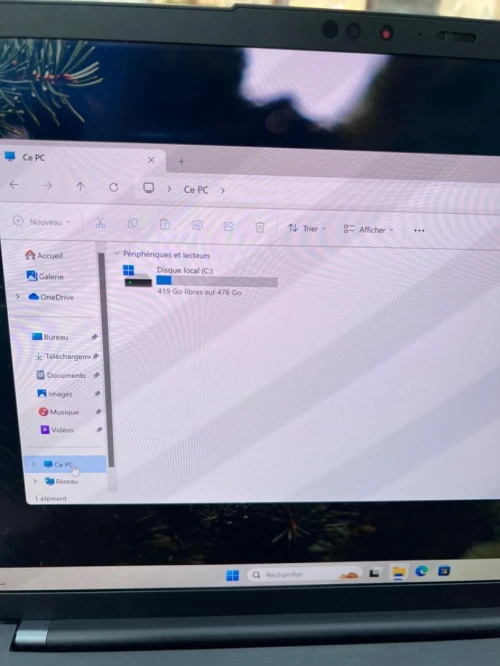This screenshot has width=500, height=666.
Task: Open File Explorer from the taskbar
Action: pos(398,573)
